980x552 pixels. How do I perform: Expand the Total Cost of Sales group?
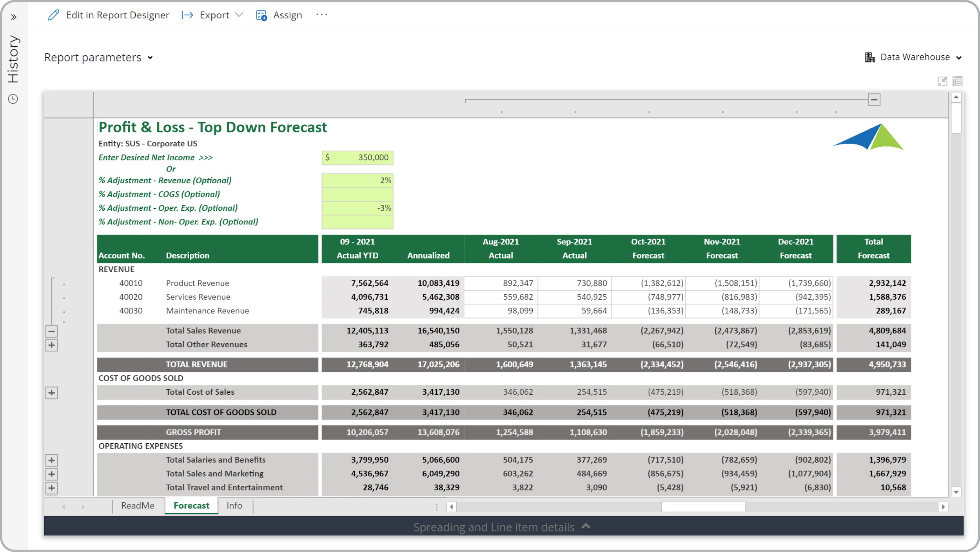[51, 393]
